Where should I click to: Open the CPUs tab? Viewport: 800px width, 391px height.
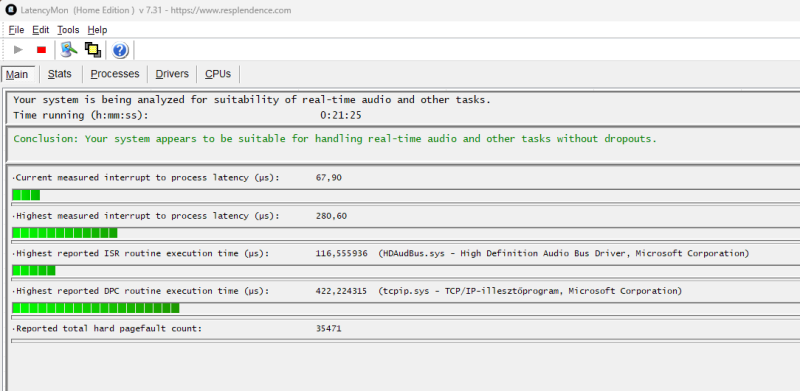point(218,74)
